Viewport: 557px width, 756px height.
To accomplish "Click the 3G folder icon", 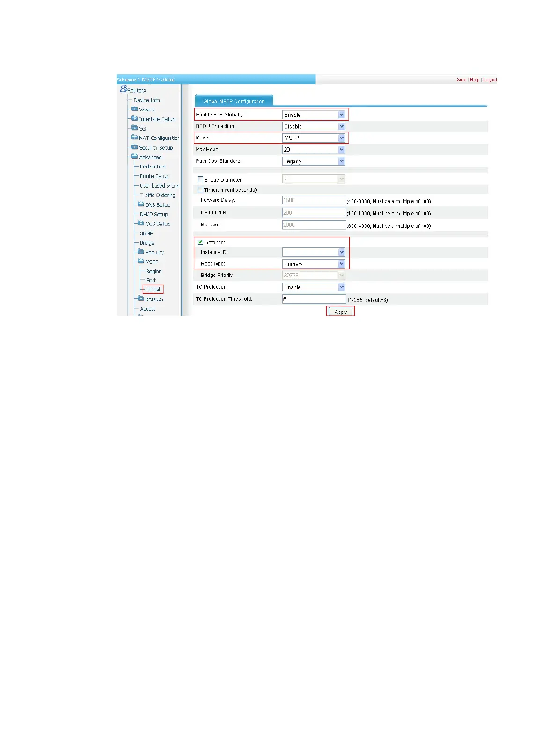I will 135,128.
